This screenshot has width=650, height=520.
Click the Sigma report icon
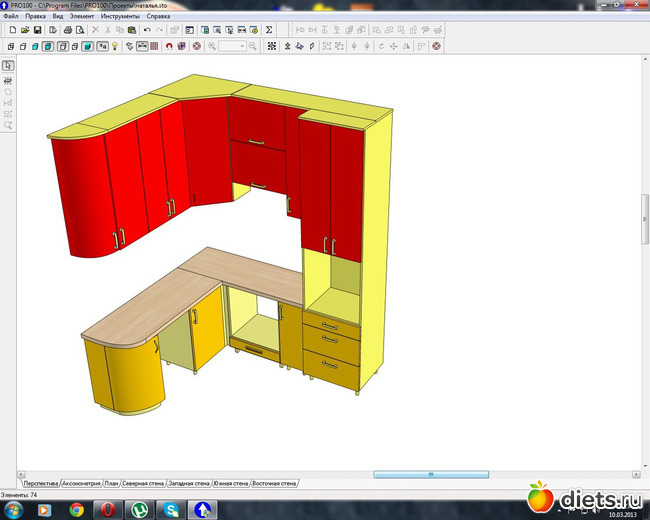tap(268, 31)
